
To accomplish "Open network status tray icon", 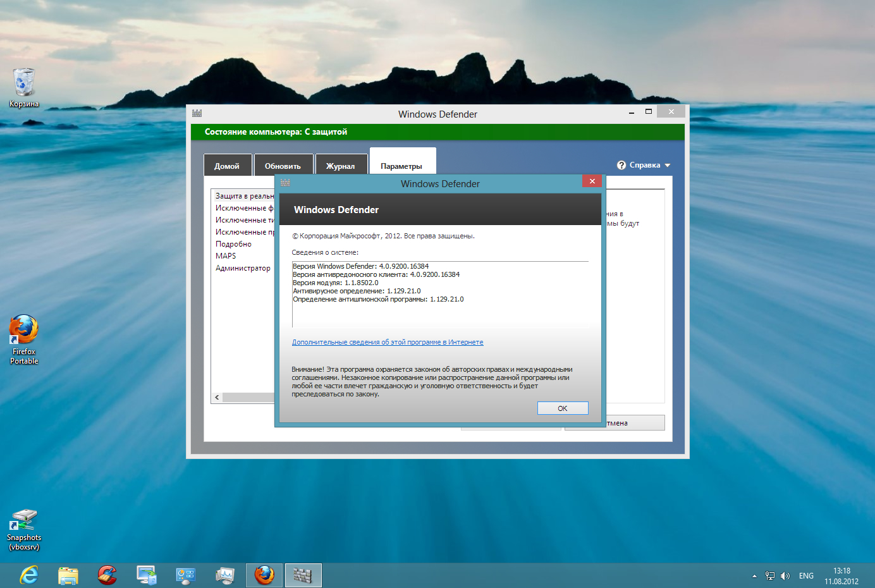I will point(769,576).
